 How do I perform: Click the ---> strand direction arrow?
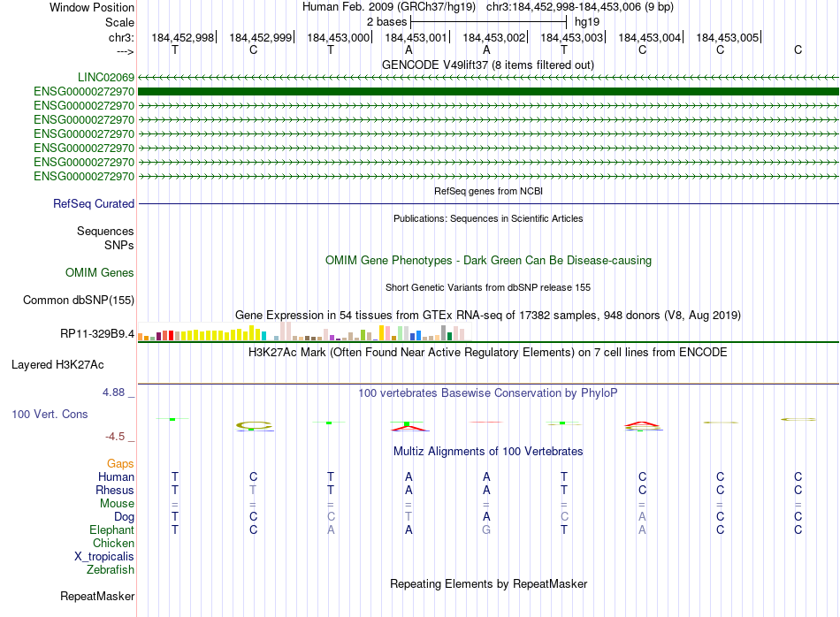[x=125, y=51]
